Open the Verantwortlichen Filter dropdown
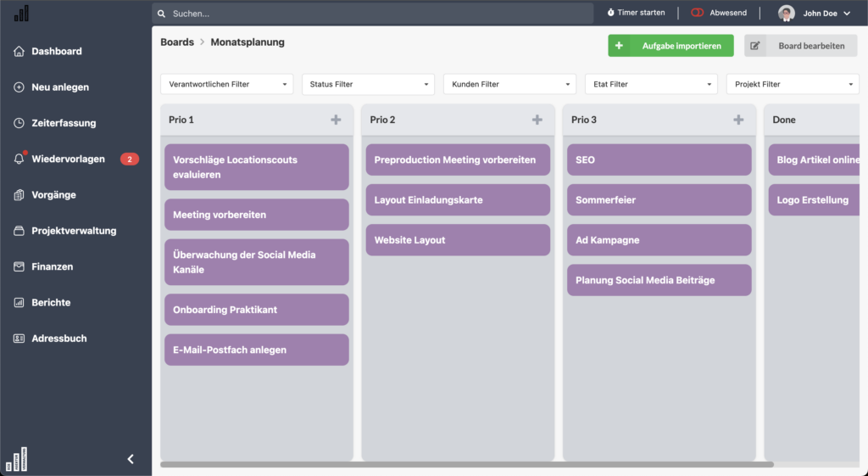The image size is (868, 476). click(x=226, y=84)
